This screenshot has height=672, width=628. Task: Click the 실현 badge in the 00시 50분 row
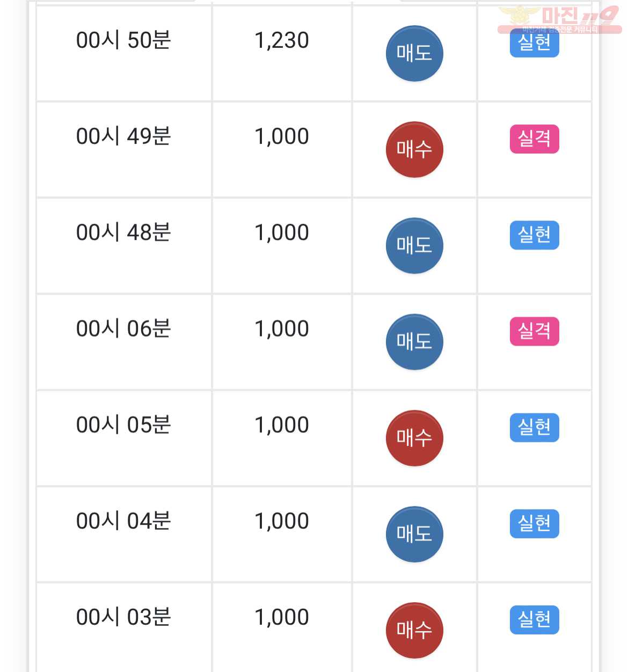534,43
